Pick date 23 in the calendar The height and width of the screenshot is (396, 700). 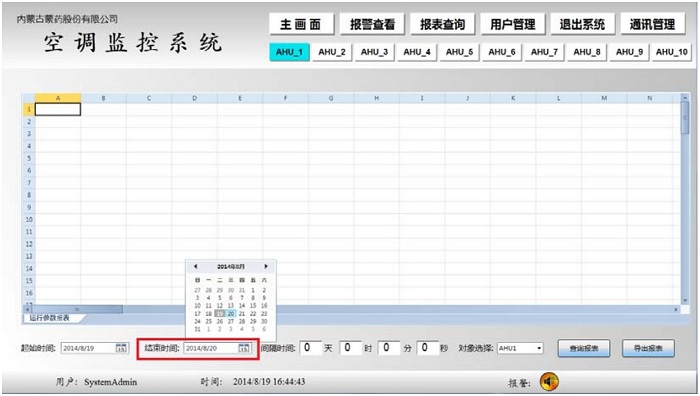tap(264, 314)
